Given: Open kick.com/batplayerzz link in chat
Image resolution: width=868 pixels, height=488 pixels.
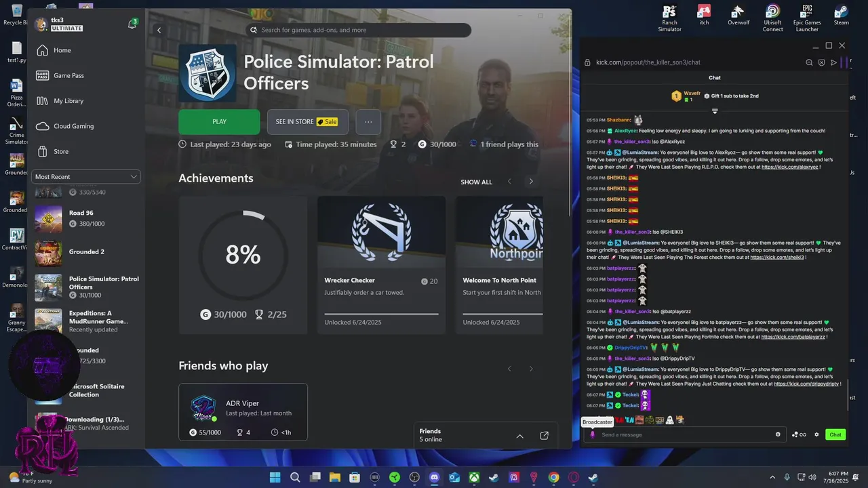Looking at the screenshot, I should [793, 337].
